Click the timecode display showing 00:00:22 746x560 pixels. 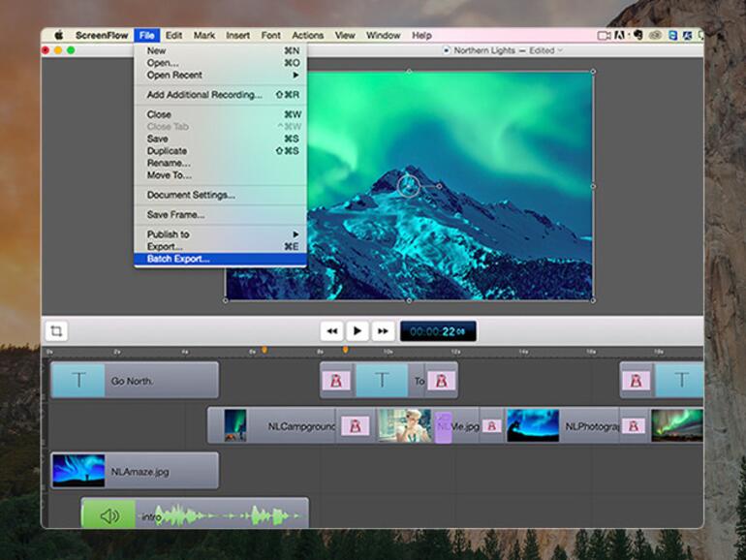tap(438, 331)
